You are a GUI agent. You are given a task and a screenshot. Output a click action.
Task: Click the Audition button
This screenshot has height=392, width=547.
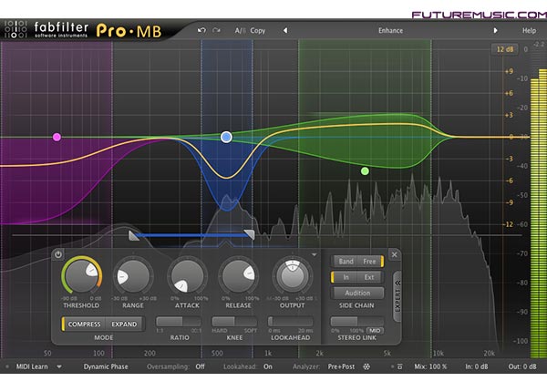click(x=357, y=293)
